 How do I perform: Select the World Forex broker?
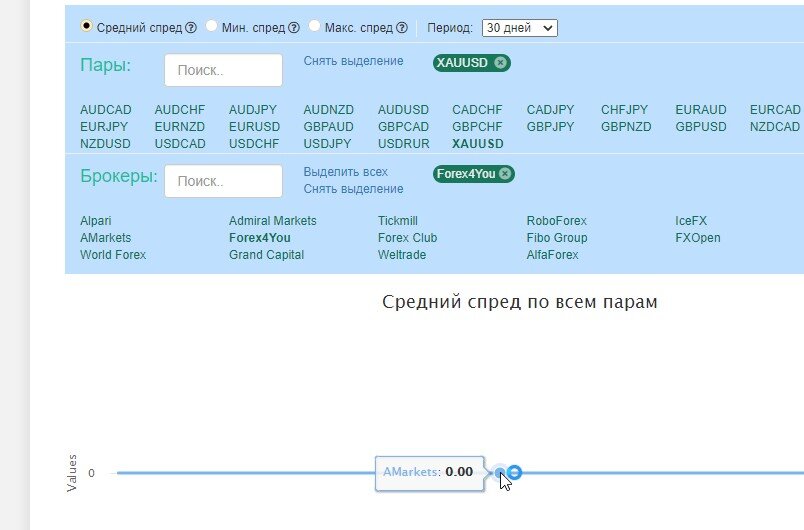(113, 255)
